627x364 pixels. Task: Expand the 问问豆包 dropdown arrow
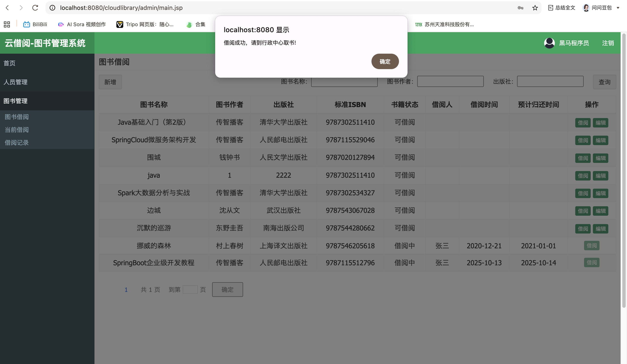coord(618,8)
